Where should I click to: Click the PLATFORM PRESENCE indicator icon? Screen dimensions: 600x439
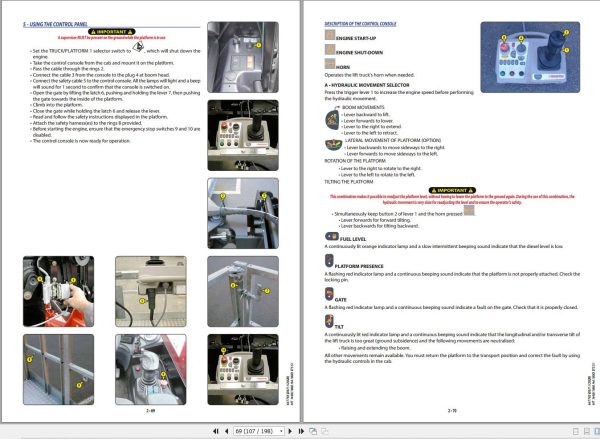pyautogui.click(x=329, y=261)
